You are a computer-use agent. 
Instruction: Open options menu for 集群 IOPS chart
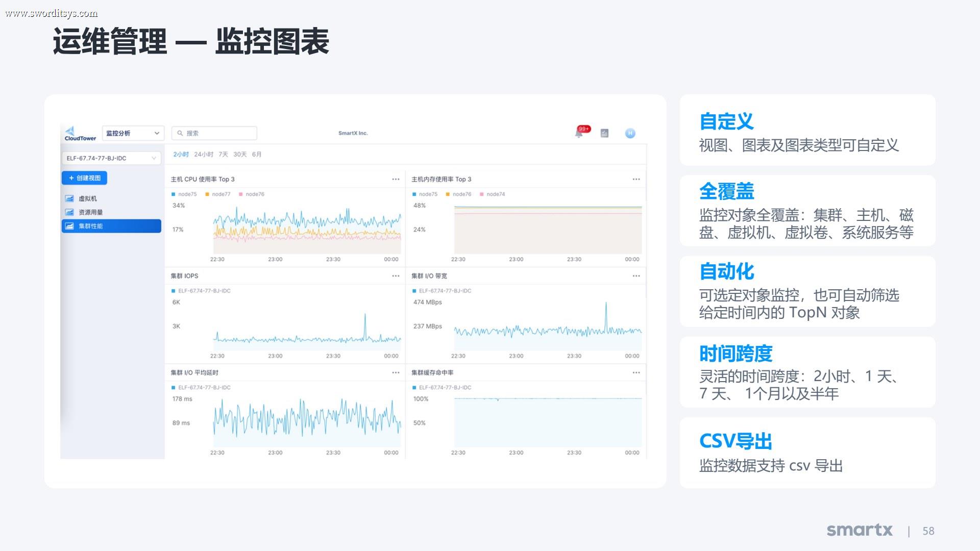[x=396, y=276]
